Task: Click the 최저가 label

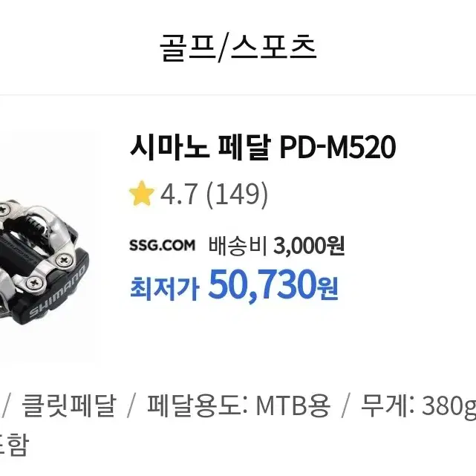Action: (165, 288)
